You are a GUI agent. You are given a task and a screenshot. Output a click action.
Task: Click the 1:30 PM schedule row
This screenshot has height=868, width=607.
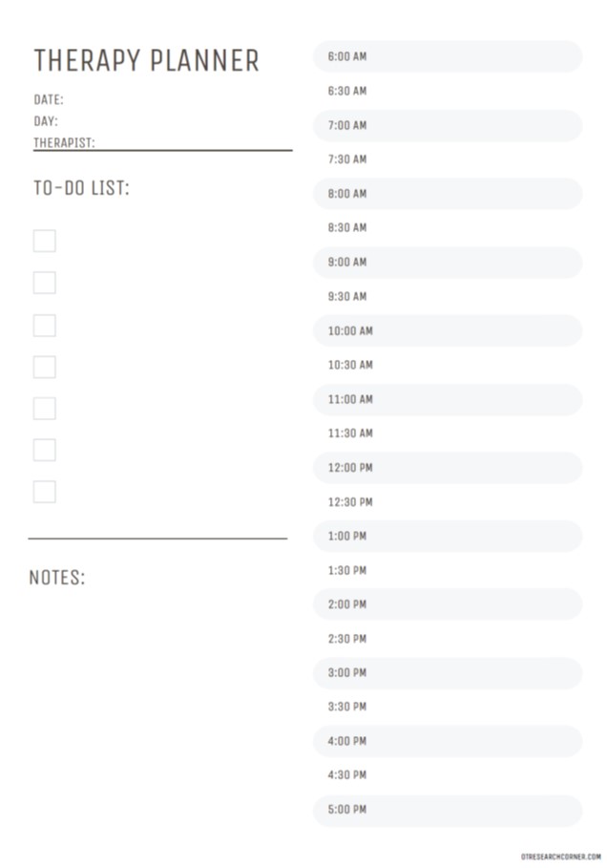coord(447,570)
